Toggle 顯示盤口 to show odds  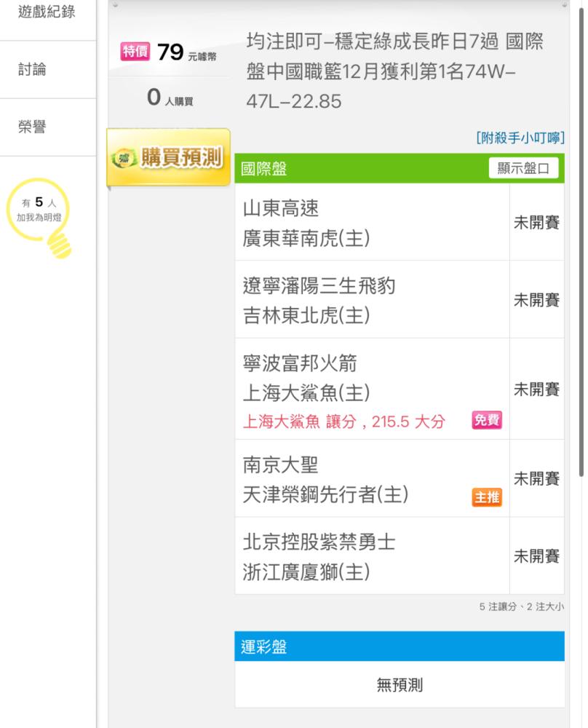[523, 169]
